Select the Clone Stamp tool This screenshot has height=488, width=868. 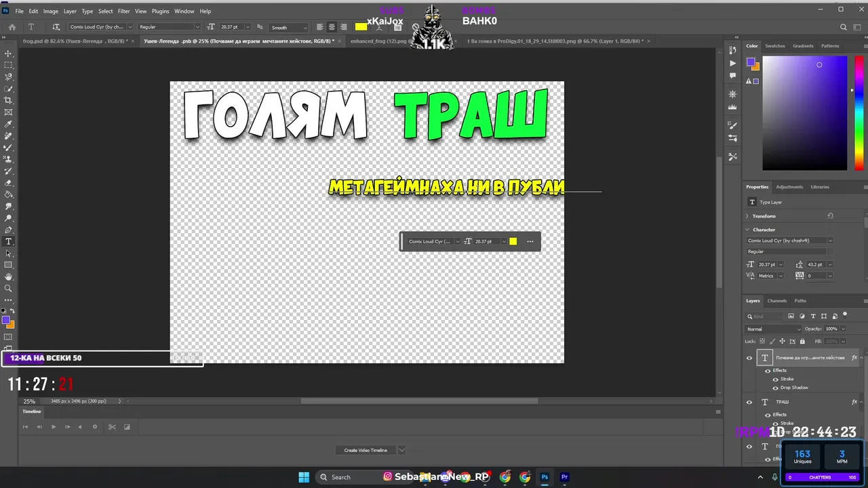(8, 159)
